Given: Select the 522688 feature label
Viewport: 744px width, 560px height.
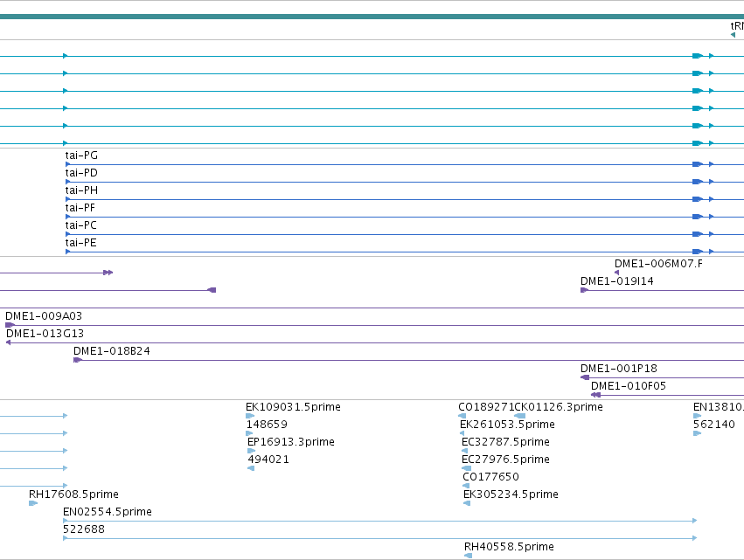Looking at the screenshot, I should [84, 529].
